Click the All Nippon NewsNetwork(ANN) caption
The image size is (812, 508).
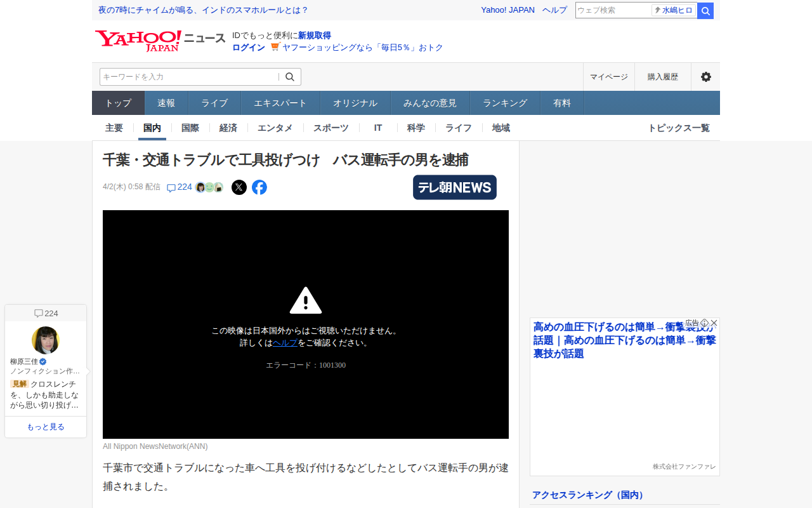155,446
